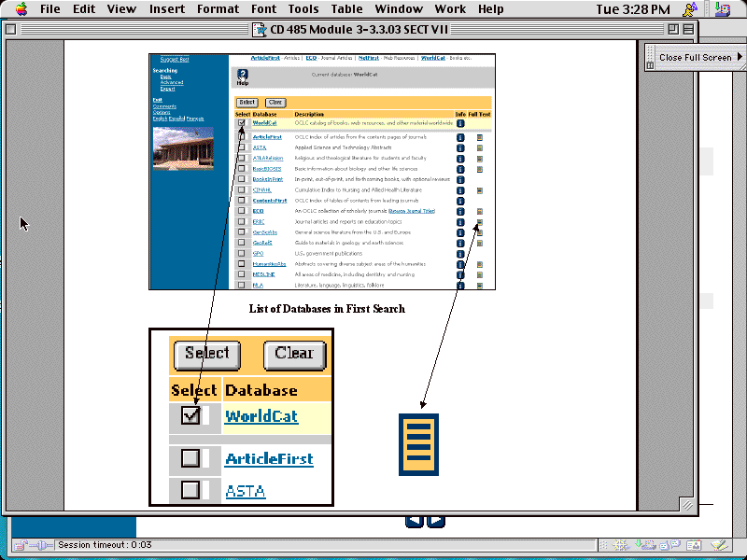
Task: Click Close Full Screen button
Action: point(695,57)
